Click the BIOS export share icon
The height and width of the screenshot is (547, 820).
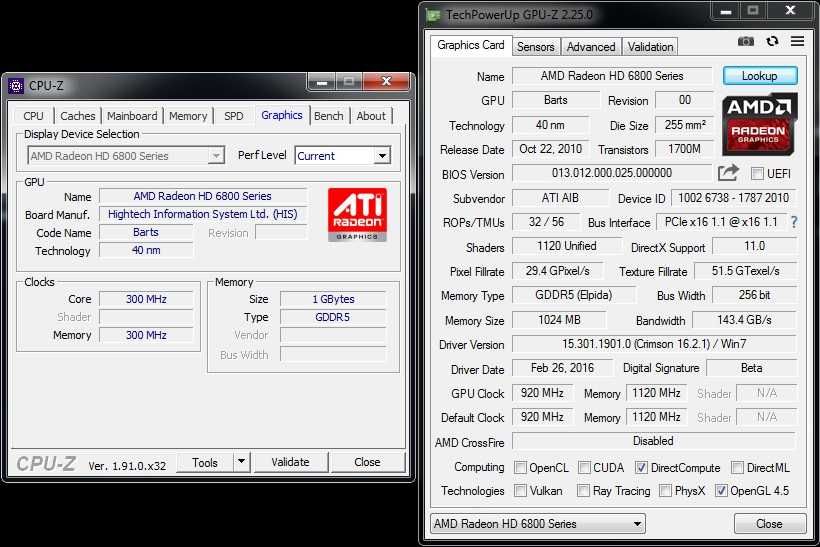tap(728, 172)
